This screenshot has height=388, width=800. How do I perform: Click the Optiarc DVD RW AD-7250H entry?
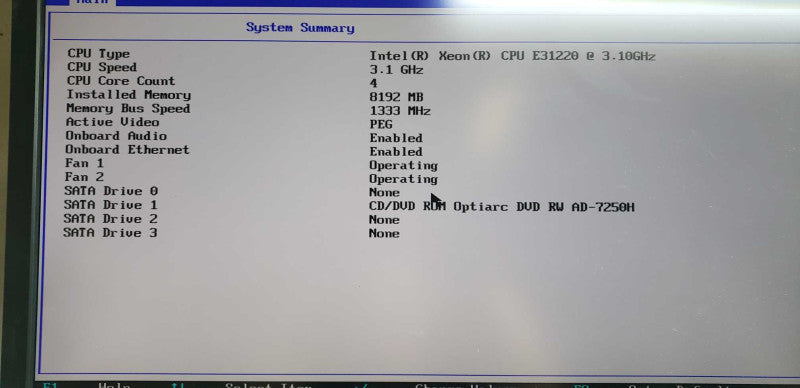pos(502,207)
